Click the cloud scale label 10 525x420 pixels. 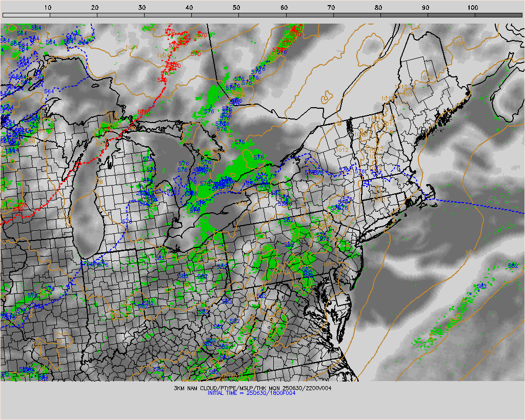tap(48, 8)
